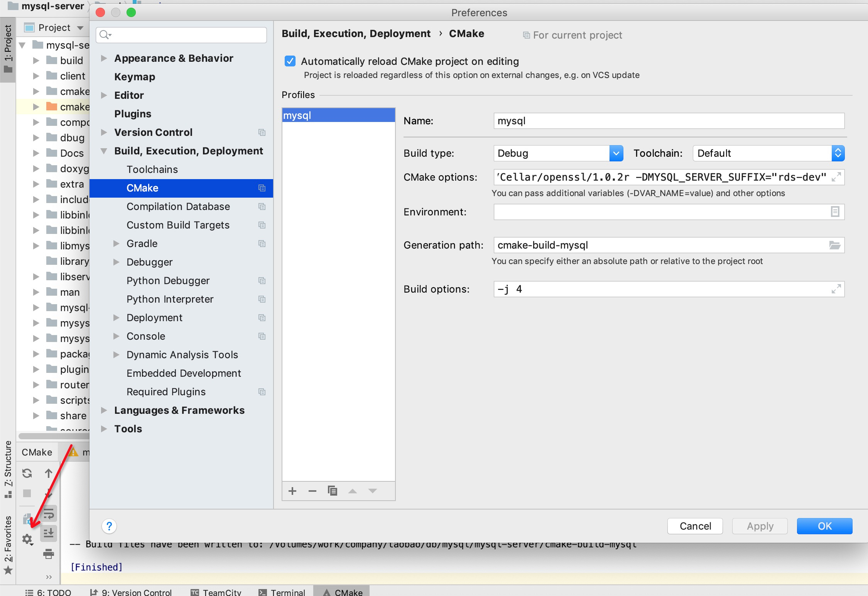The image size is (868, 596).
Task: Copy the selected CMake profile
Action: click(333, 491)
